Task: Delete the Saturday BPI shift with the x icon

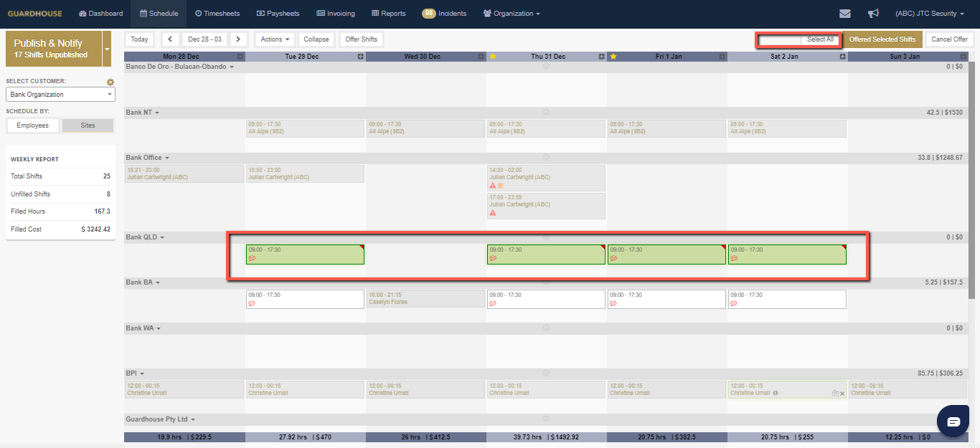Action: coord(842,394)
